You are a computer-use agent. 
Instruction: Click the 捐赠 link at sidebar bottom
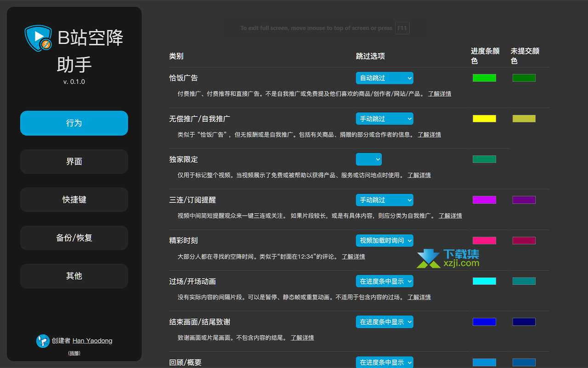tap(74, 353)
